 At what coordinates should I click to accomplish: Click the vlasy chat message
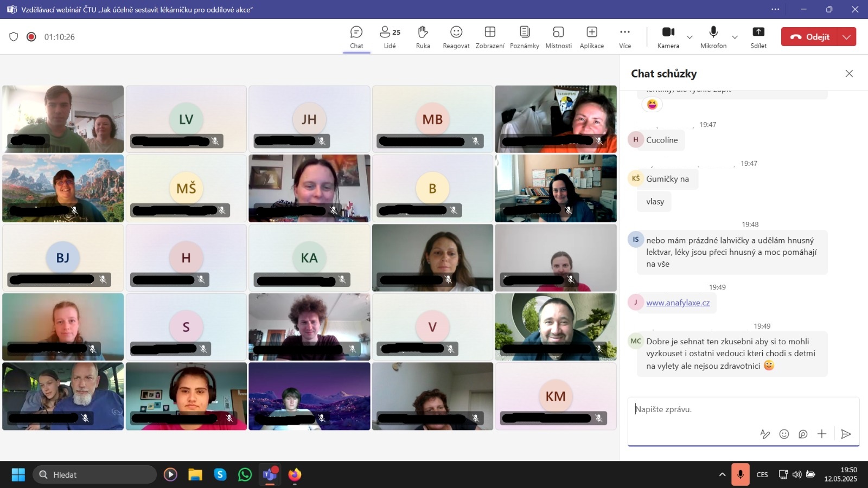pos(655,202)
